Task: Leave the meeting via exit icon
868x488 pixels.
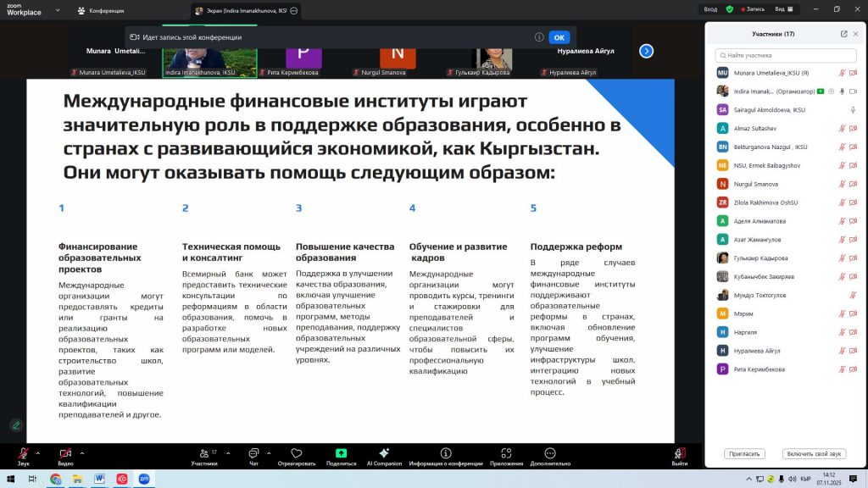Action: tap(679, 453)
